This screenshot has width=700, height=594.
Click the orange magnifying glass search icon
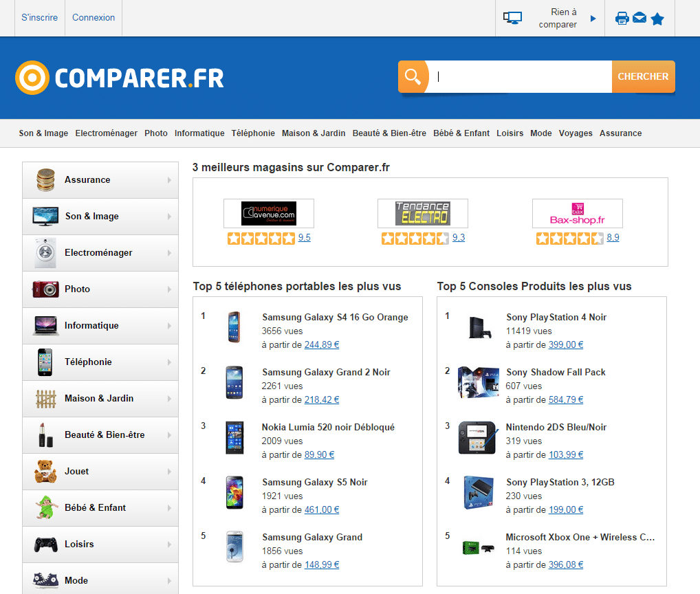(413, 77)
